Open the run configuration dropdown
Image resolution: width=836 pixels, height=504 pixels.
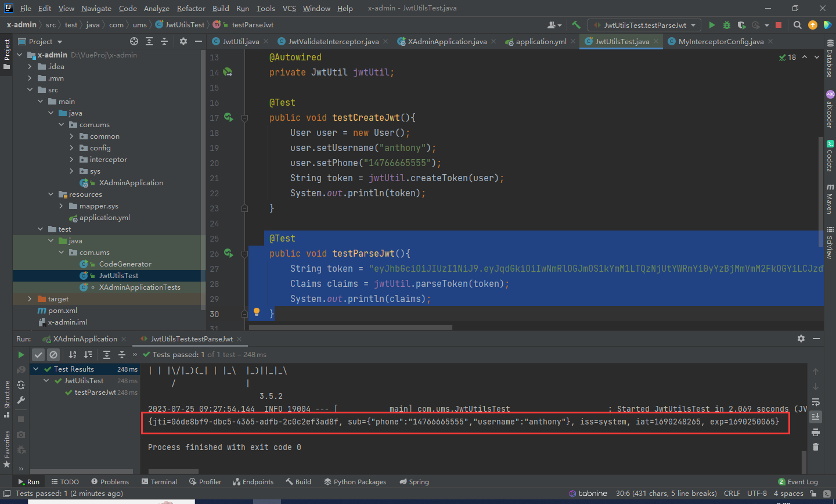coord(644,25)
